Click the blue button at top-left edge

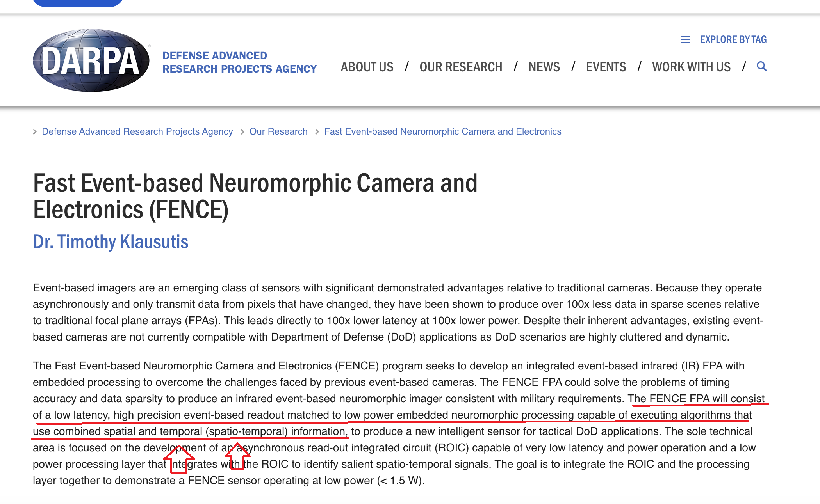(x=78, y=3)
